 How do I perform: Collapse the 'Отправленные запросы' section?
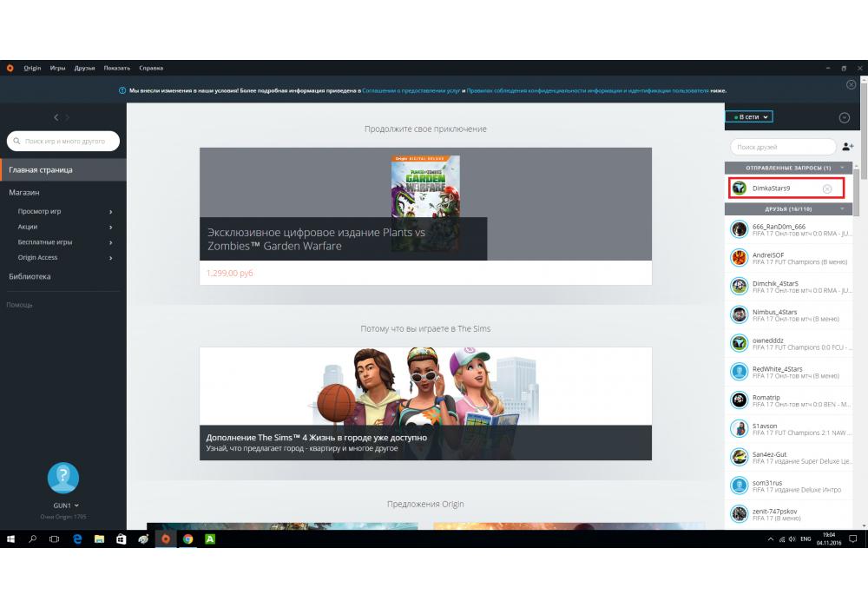(841, 168)
